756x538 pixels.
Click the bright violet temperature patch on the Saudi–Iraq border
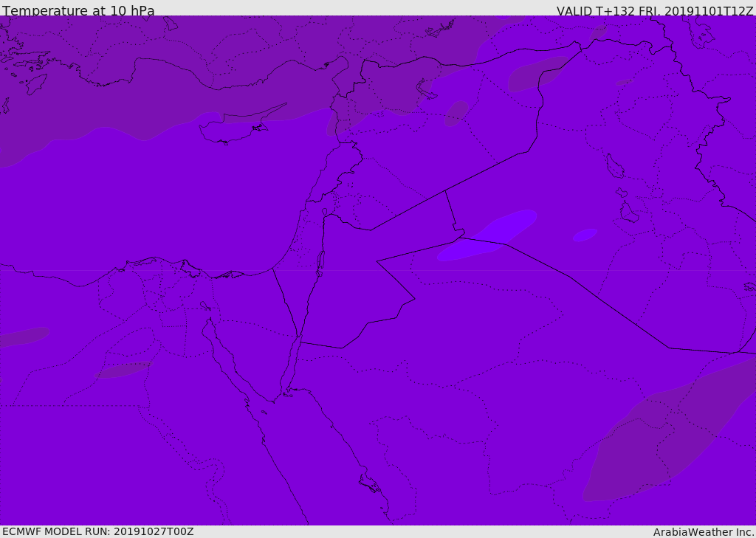[x=487, y=235]
